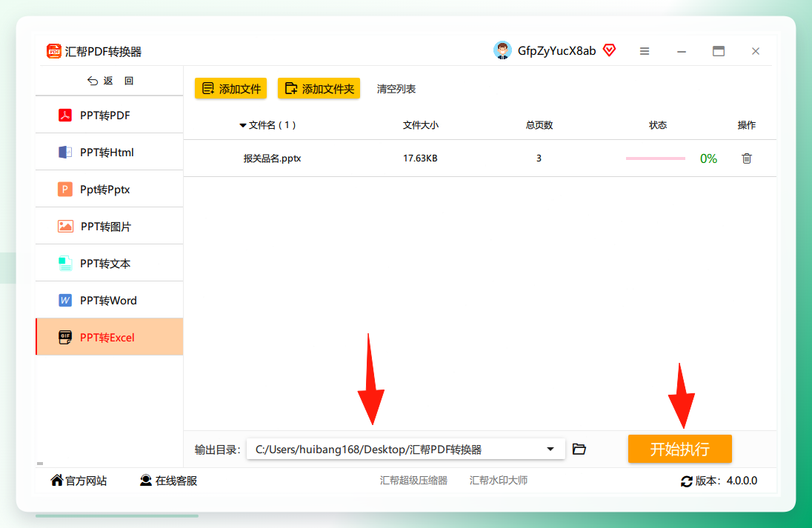Maximize the converter window
812x528 pixels.
tap(718, 51)
